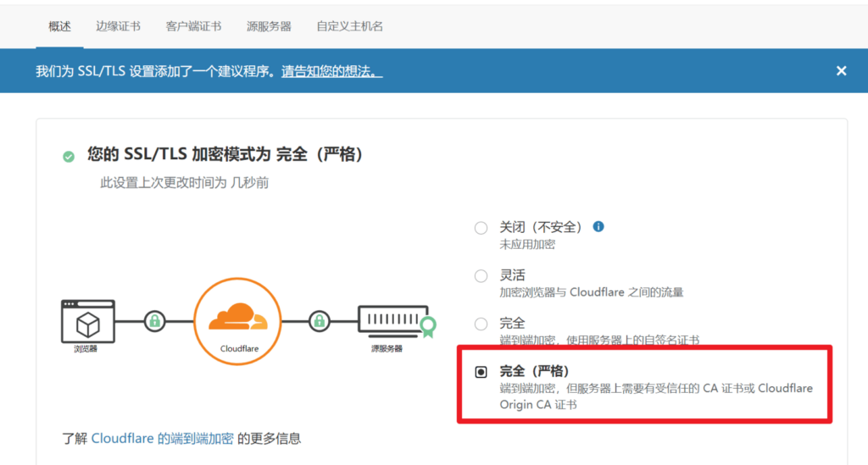This screenshot has width=868, height=465.
Task: Click the blue info icon beside 关闭（不安全）
Action: pyautogui.click(x=598, y=227)
